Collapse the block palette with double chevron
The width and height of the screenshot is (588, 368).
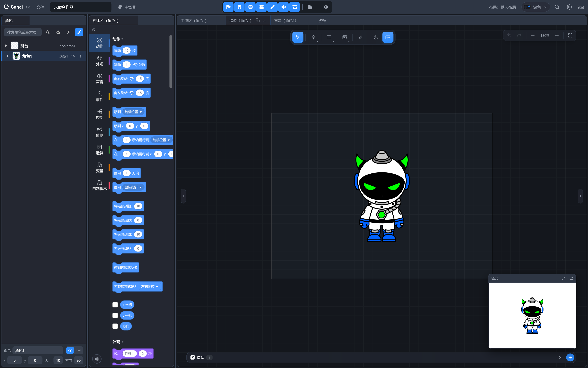click(x=94, y=30)
